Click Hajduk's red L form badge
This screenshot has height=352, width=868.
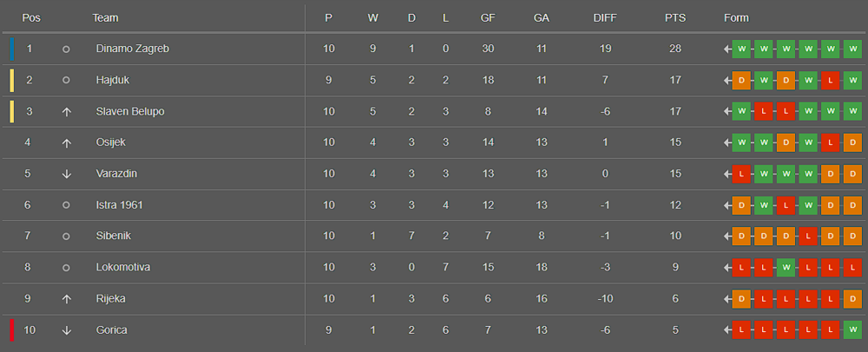(830, 81)
